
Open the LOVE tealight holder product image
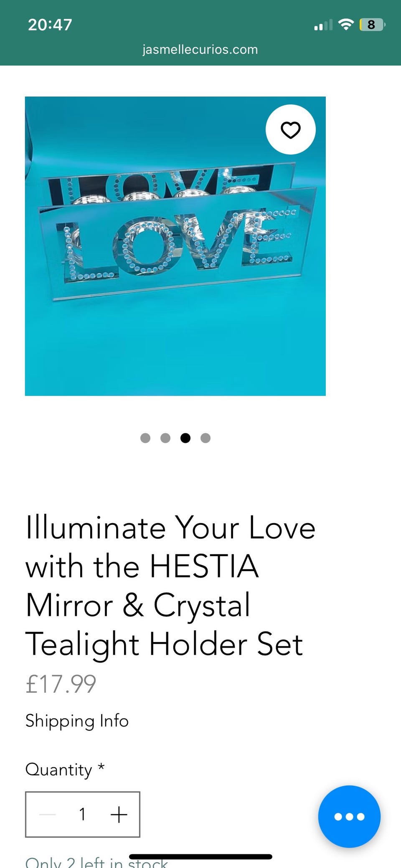click(x=175, y=246)
